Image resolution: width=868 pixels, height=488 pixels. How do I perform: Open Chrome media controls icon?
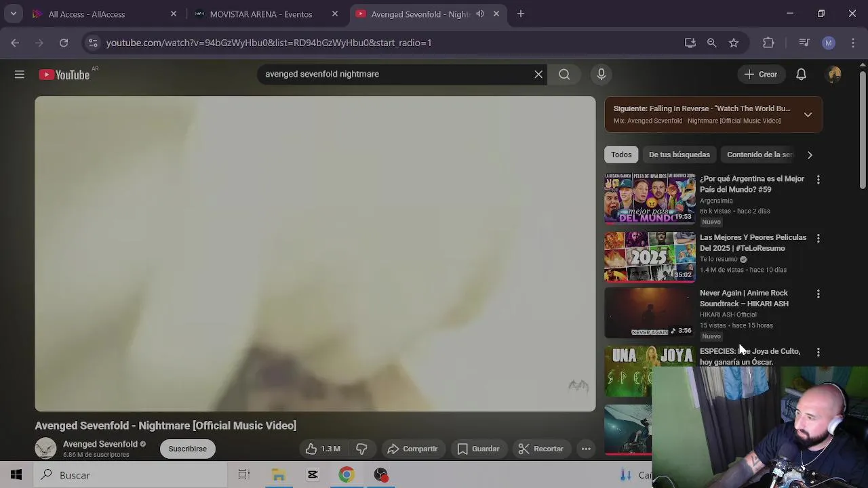pos(804,43)
